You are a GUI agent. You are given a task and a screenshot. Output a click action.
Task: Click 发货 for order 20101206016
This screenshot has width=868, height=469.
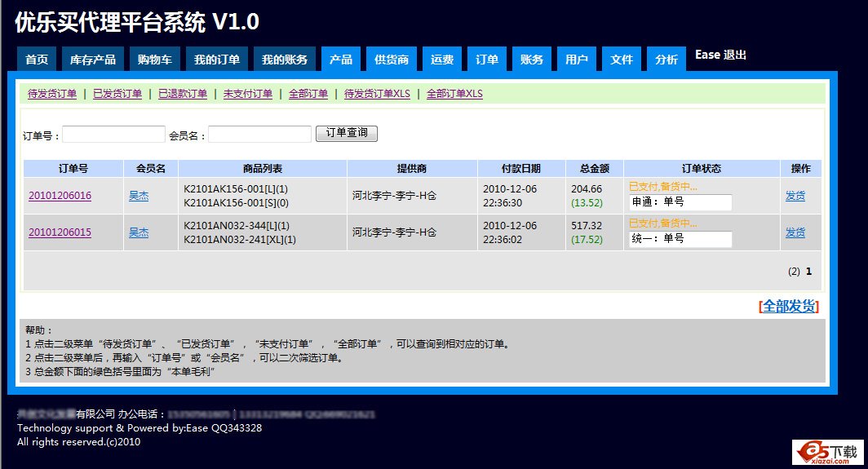point(795,196)
